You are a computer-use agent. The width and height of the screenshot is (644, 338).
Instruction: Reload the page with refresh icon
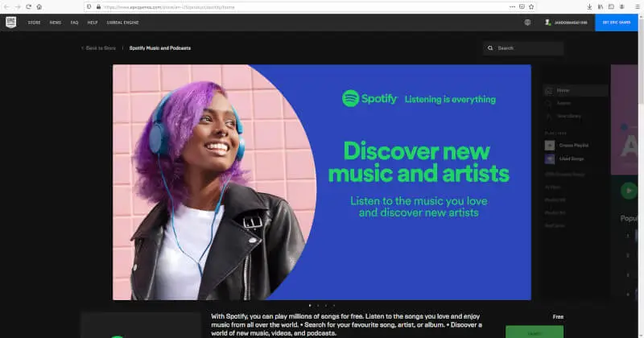point(28,7)
